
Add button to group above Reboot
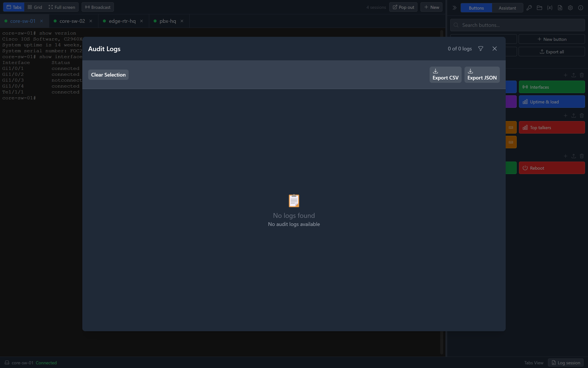(566, 156)
